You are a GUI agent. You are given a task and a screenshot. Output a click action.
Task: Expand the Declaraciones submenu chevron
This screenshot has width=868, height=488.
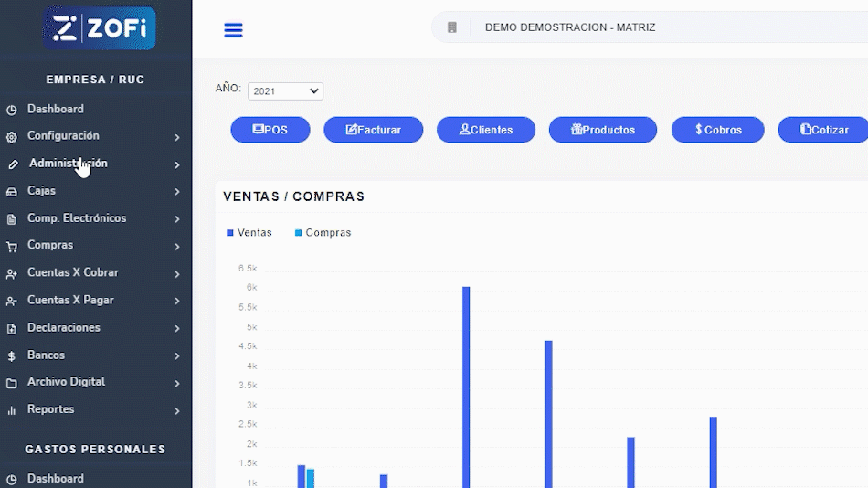[x=177, y=329]
